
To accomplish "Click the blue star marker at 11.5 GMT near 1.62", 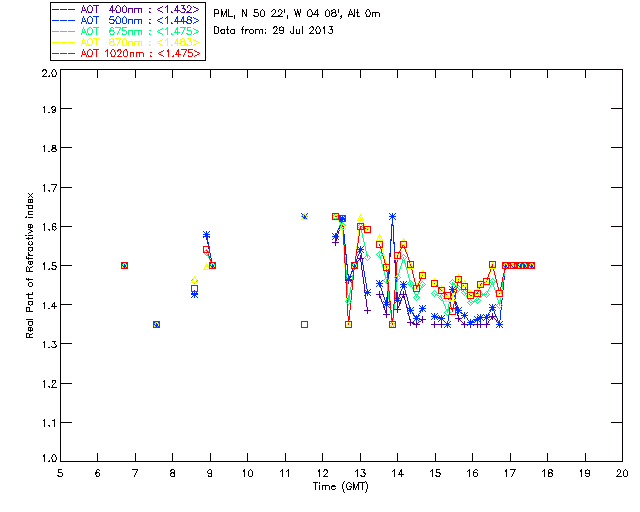I will [304, 216].
